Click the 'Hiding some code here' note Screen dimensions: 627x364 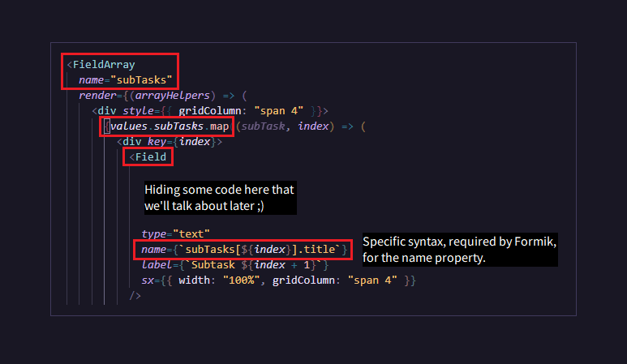221,198
